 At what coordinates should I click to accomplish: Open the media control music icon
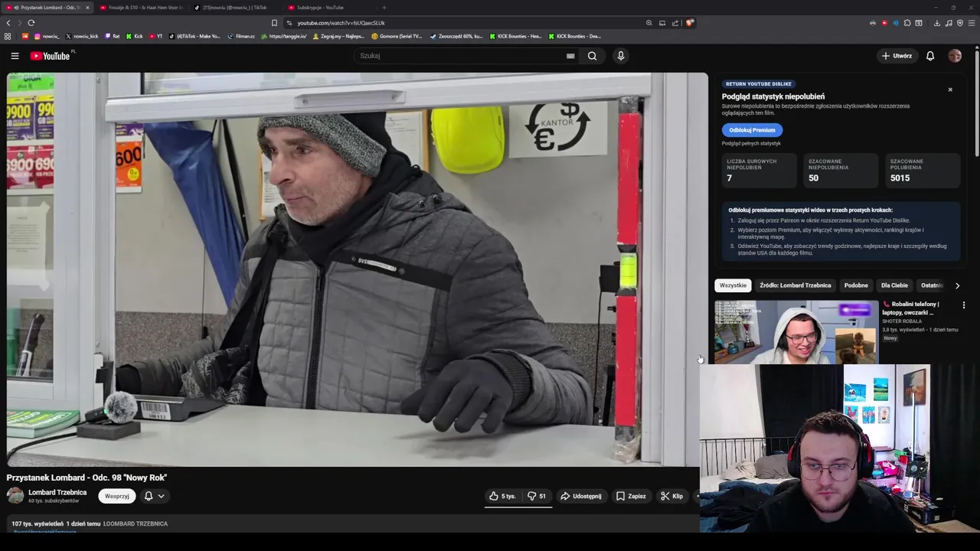(x=949, y=23)
